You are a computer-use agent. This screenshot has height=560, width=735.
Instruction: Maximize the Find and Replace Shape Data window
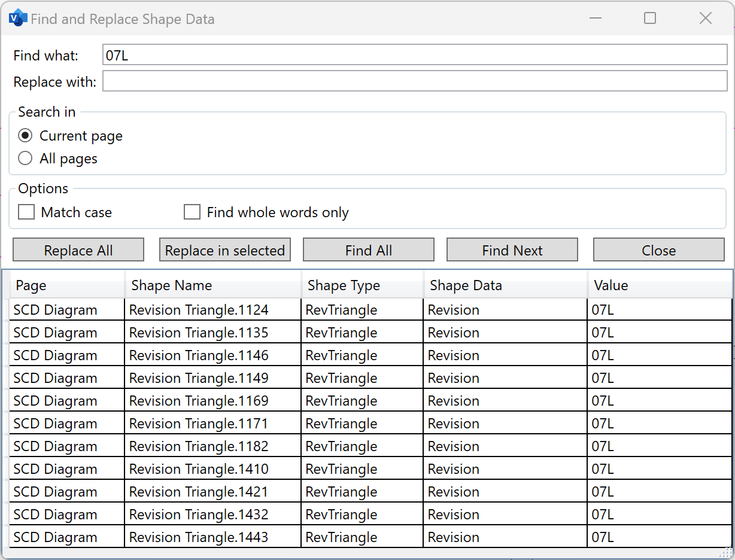tap(650, 19)
